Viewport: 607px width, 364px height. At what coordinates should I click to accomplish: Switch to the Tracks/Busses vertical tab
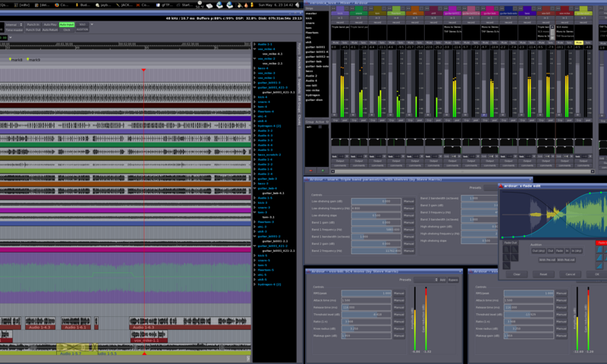299,67
